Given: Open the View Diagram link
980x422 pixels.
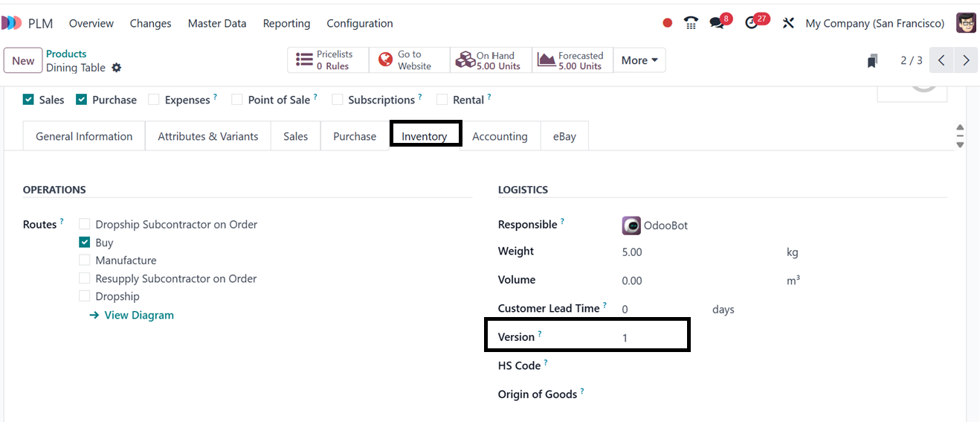Looking at the screenshot, I should (138, 315).
